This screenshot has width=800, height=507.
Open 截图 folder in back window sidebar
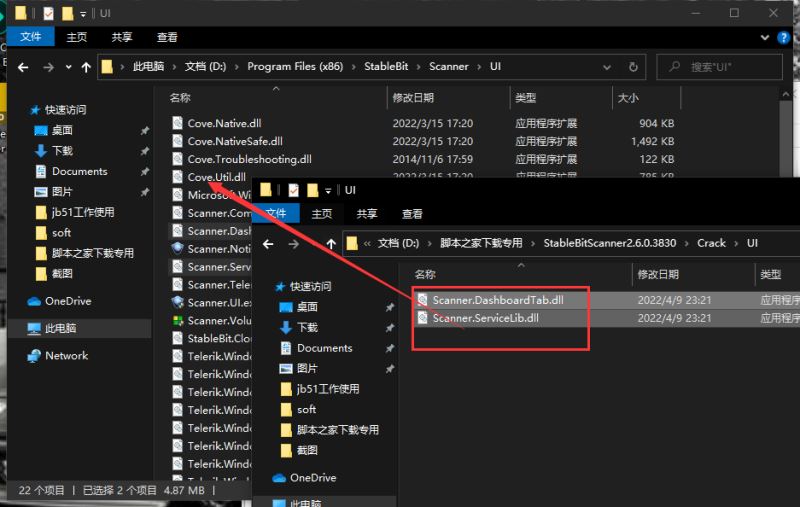pos(62,274)
